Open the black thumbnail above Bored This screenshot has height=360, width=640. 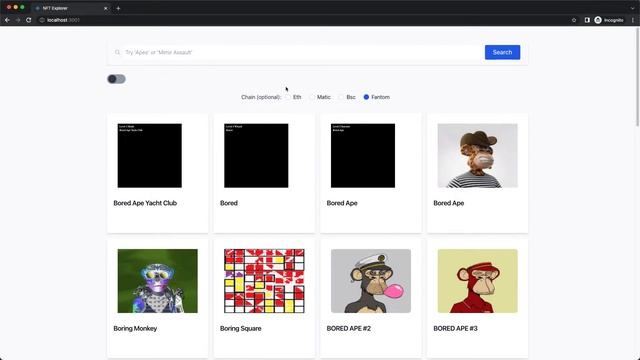pyautogui.click(x=256, y=156)
